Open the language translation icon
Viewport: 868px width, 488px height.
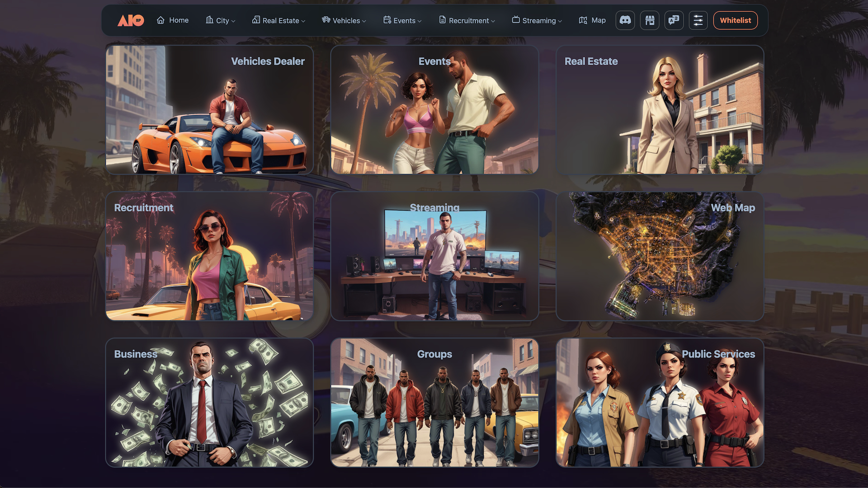(674, 20)
